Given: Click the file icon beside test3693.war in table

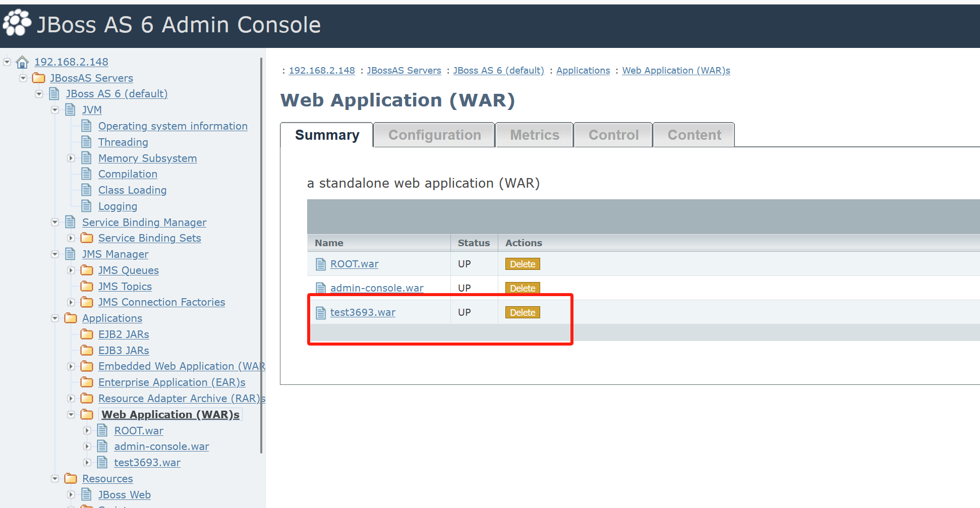Looking at the screenshot, I should tap(321, 313).
